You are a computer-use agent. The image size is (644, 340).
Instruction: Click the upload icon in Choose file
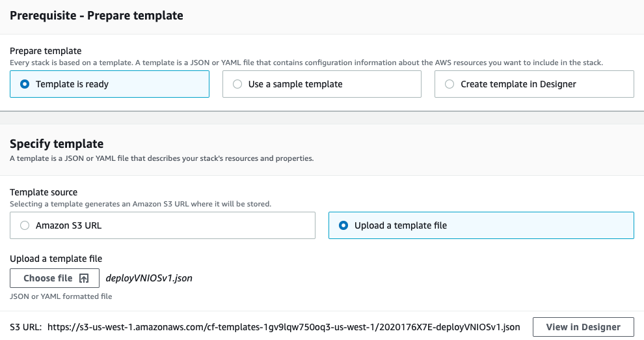(x=84, y=278)
